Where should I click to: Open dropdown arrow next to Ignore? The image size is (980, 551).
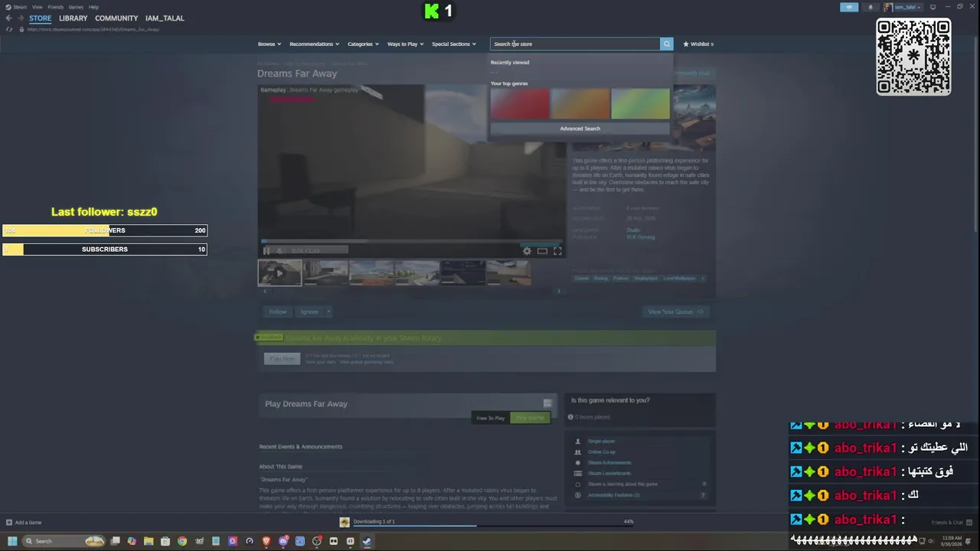328,311
